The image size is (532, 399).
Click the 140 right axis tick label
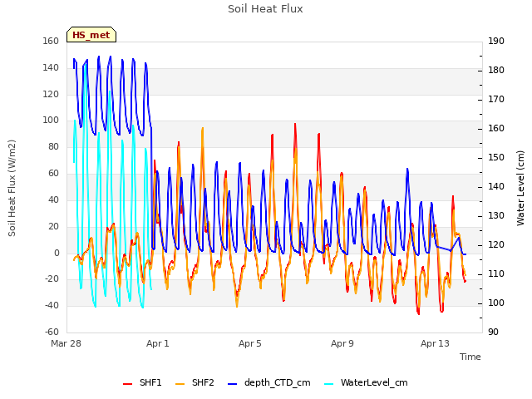click(496, 186)
